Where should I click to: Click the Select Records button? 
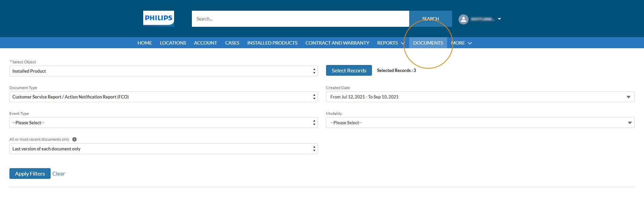[x=349, y=70]
